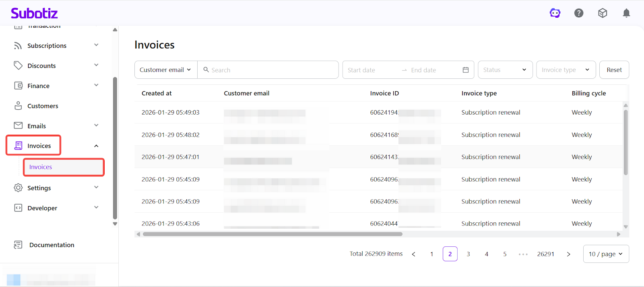Open the Customer email filter dropdown
644x287 pixels.
[165, 70]
